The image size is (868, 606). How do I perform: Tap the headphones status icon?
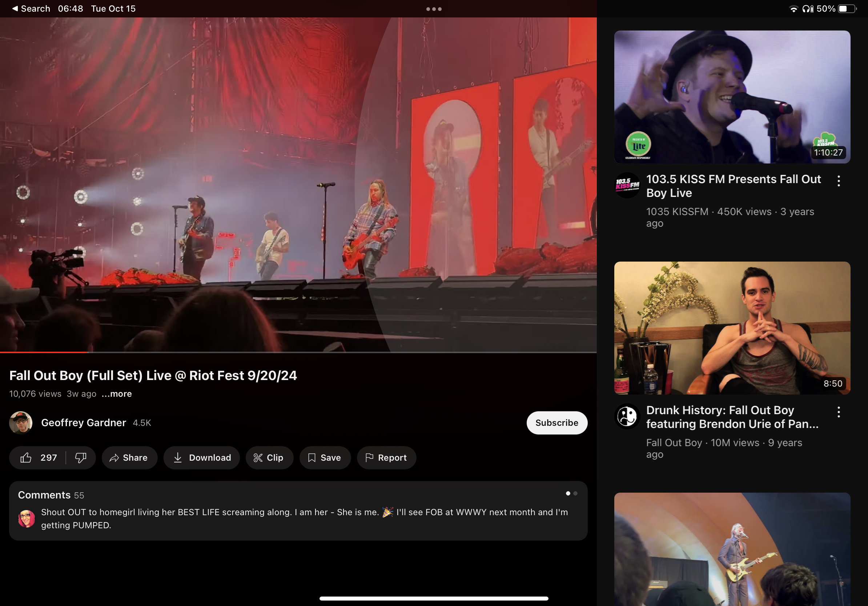point(808,9)
